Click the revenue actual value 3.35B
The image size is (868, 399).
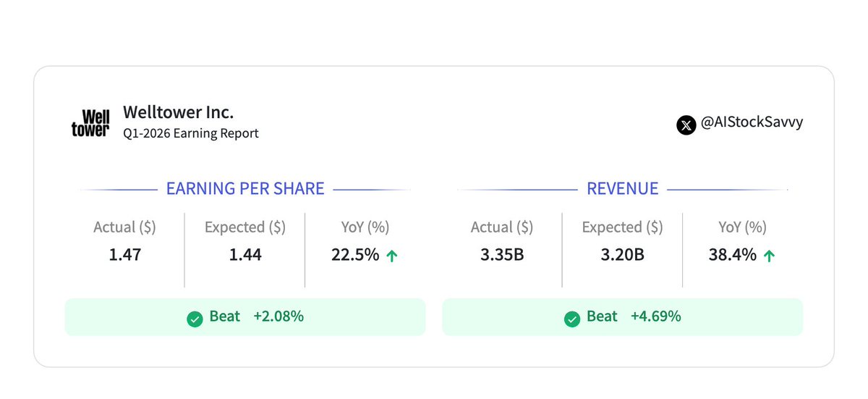coord(502,255)
